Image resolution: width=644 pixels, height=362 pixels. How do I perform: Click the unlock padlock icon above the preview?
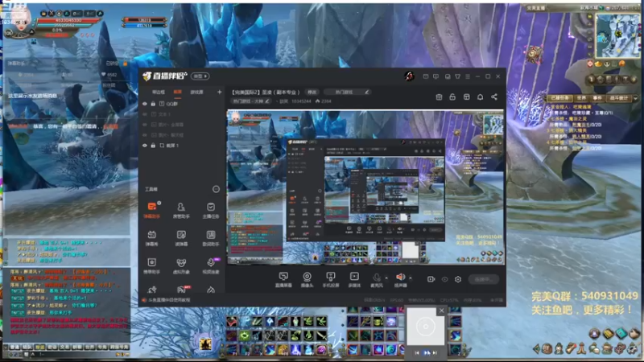[x=452, y=97]
